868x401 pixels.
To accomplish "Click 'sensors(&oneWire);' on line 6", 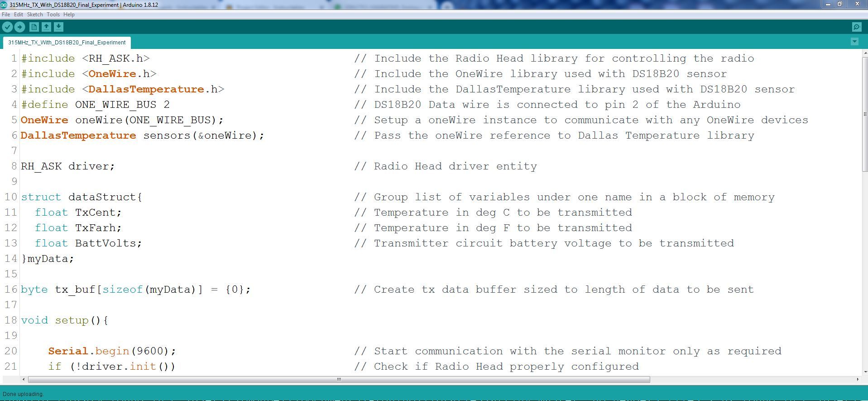I will point(204,135).
